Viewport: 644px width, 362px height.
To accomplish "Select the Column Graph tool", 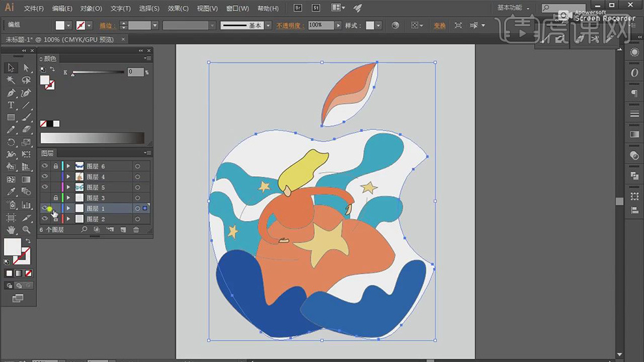I will coord(26,204).
